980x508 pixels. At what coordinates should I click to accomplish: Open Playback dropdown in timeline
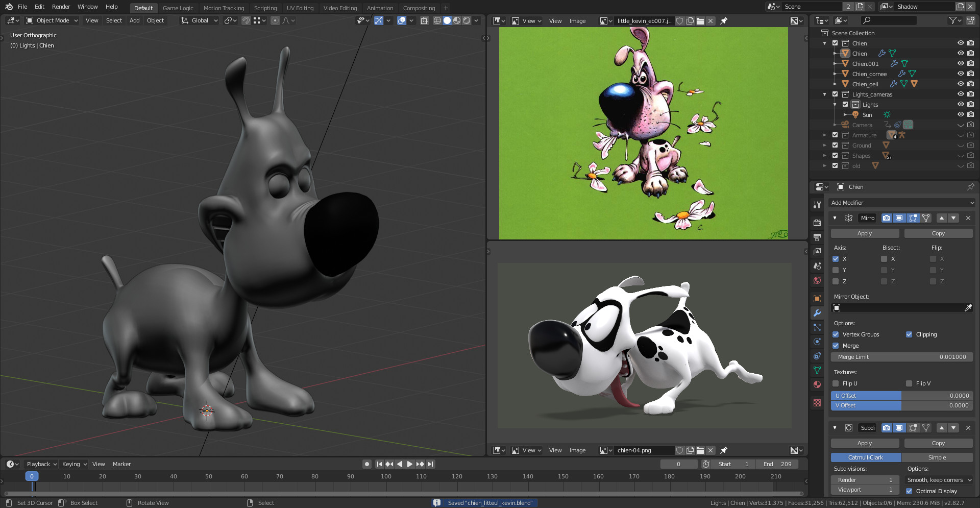click(41, 464)
